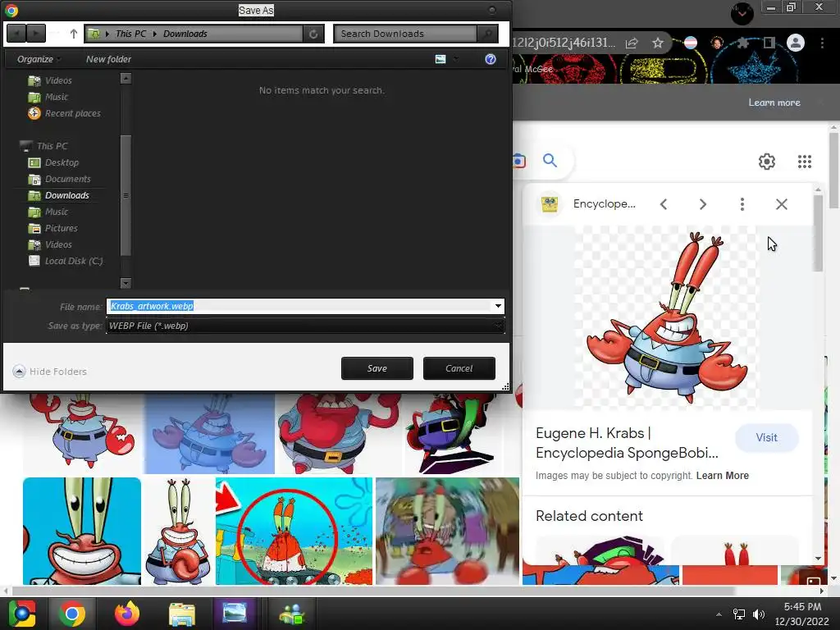Click Learn more in Chrome banner

coord(774,103)
